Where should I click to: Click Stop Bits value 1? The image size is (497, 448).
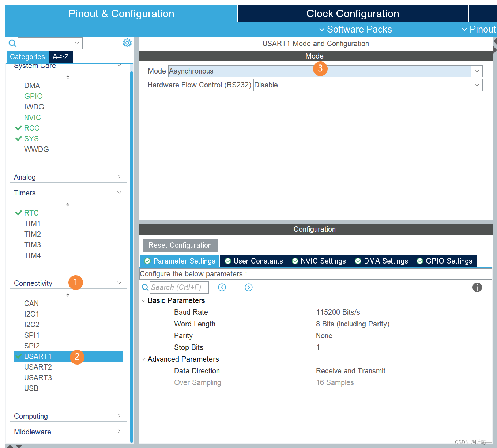(318, 347)
